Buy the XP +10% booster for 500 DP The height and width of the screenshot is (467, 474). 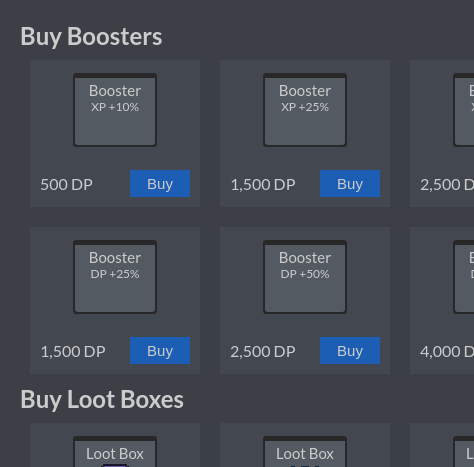tap(160, 184)
